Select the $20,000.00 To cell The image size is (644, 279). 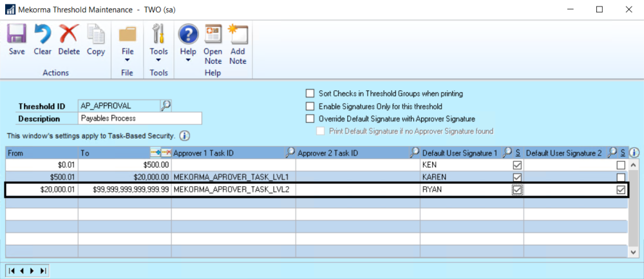125,177
